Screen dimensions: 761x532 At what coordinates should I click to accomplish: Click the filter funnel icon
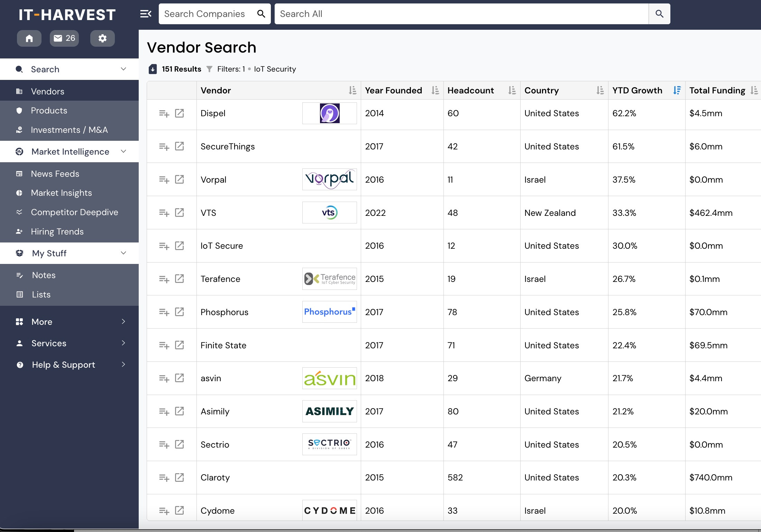click(x=209, y=69)
